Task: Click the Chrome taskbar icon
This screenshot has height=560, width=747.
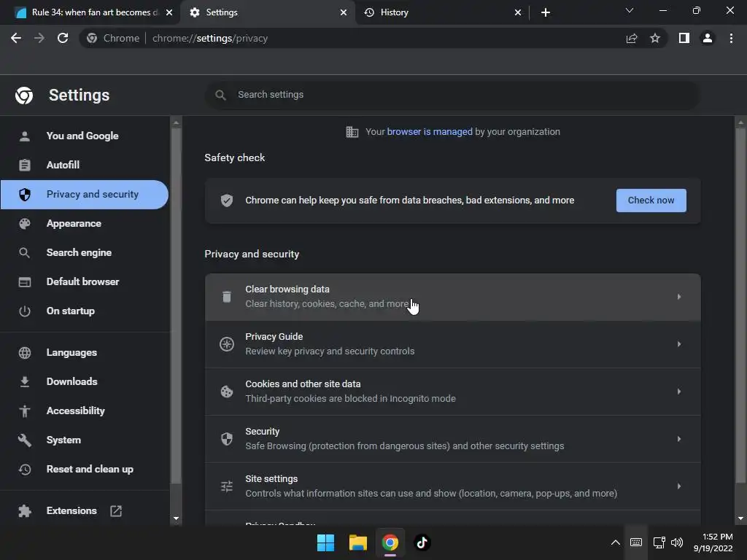Action: 390,542
